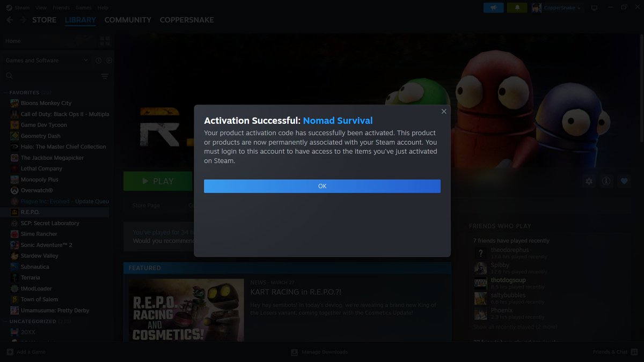Select Game Dev Tycoon
The height and width of the screenshot is (362, 644).
click(44, 125)
